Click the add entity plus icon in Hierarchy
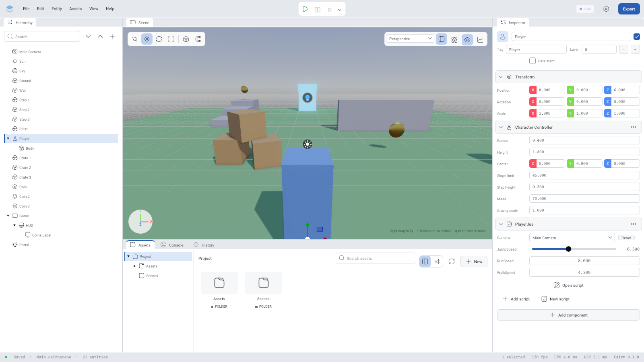 tap(112, 37)
